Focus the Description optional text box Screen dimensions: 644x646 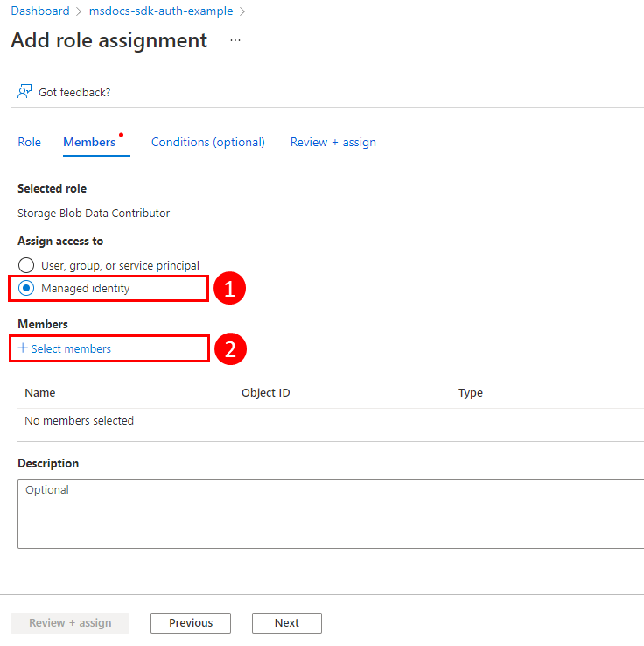pyautogui.click(x=331, y=514)
